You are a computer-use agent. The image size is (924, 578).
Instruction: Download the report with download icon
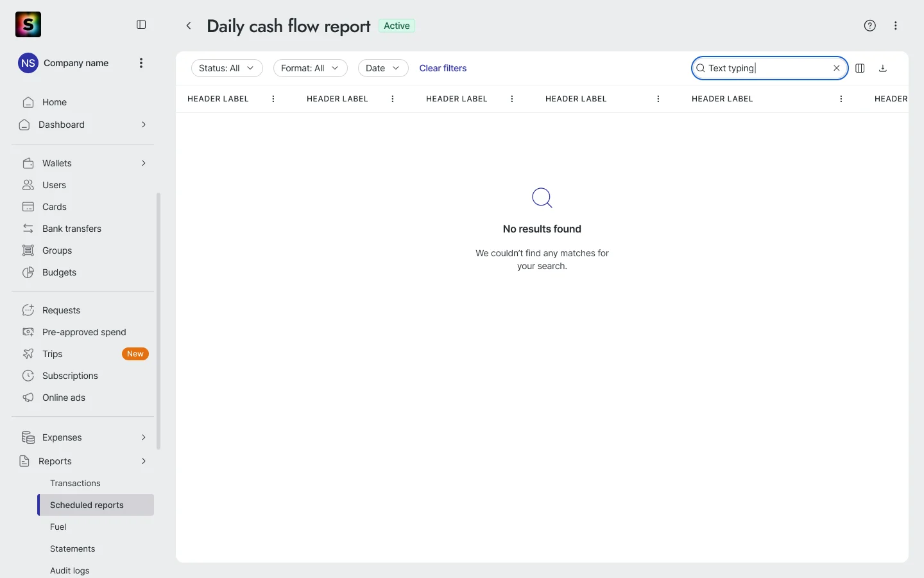[883, 68]
